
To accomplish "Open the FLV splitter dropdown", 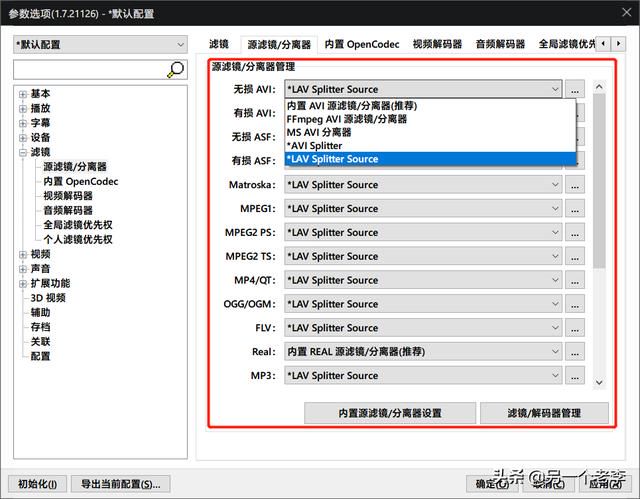I will coord(423,328).
